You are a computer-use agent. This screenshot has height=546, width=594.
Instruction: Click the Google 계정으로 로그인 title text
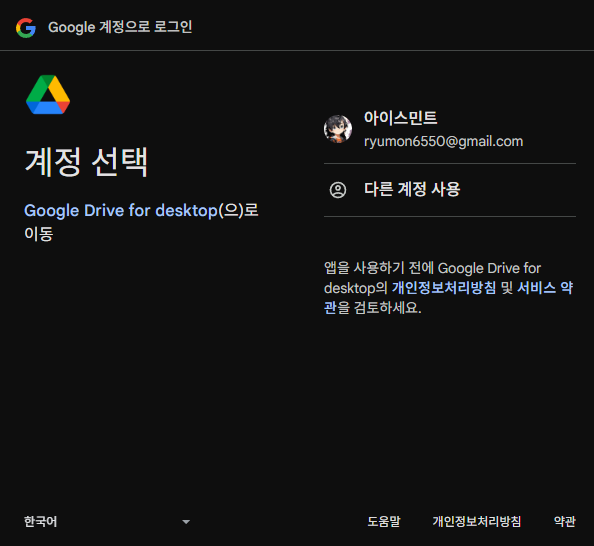pos(120,27)
